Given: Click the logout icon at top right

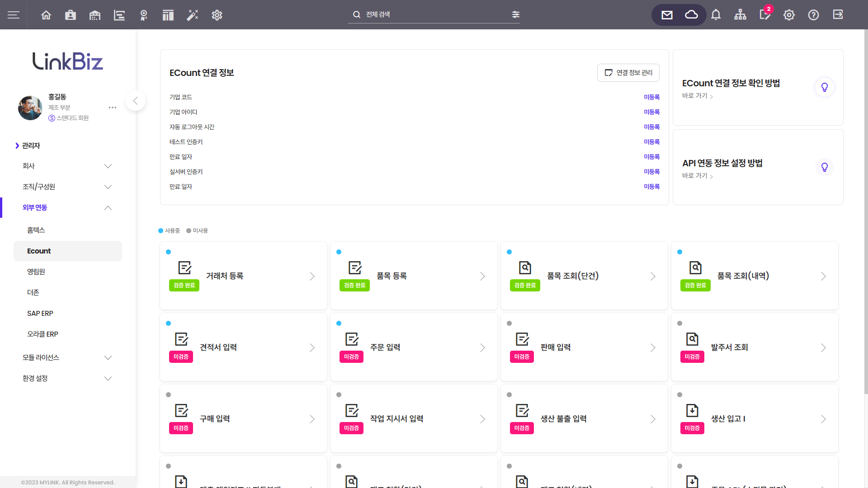Looking at the screenshot, I should pyautogui.click(x=838, y=15).
